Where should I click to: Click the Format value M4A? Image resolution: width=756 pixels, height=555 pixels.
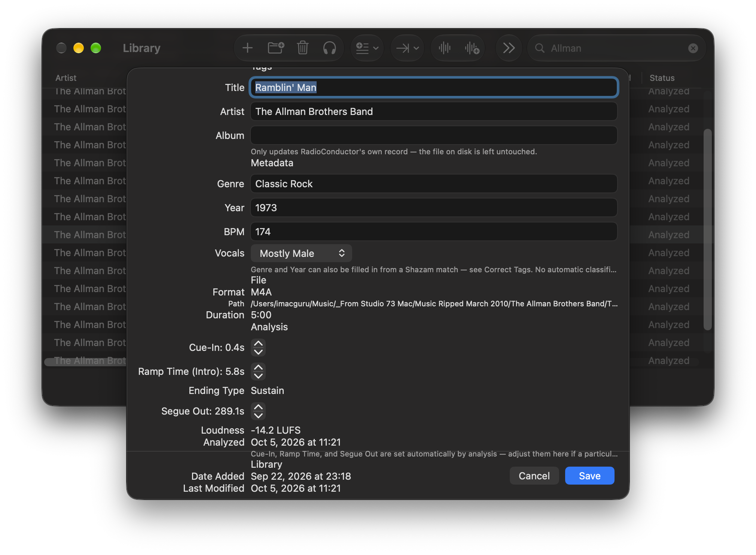261,292
